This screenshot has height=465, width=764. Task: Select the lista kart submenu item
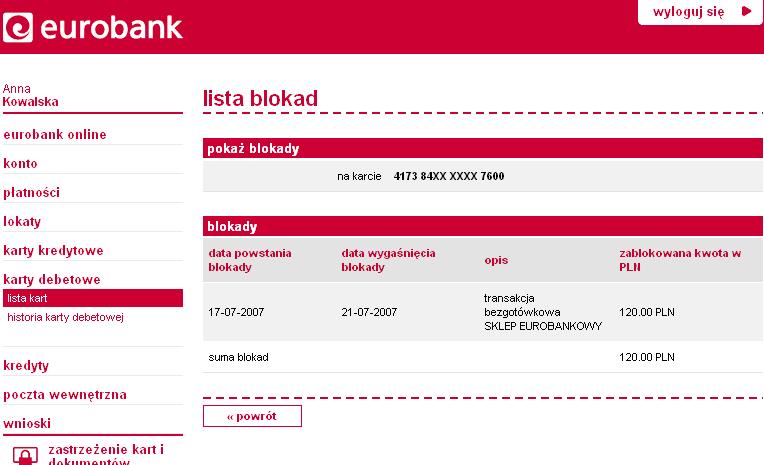[x=93, y=298]
